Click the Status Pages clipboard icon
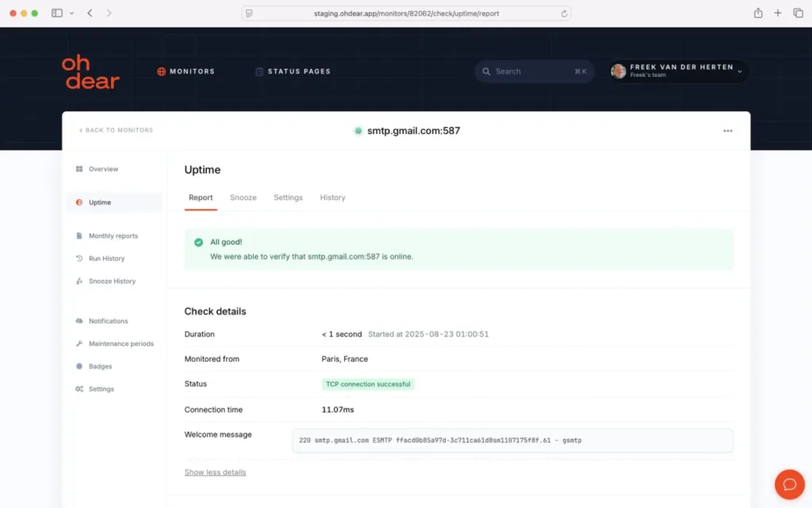The width and height of the screenshot is (812, 508). [259, 71]
